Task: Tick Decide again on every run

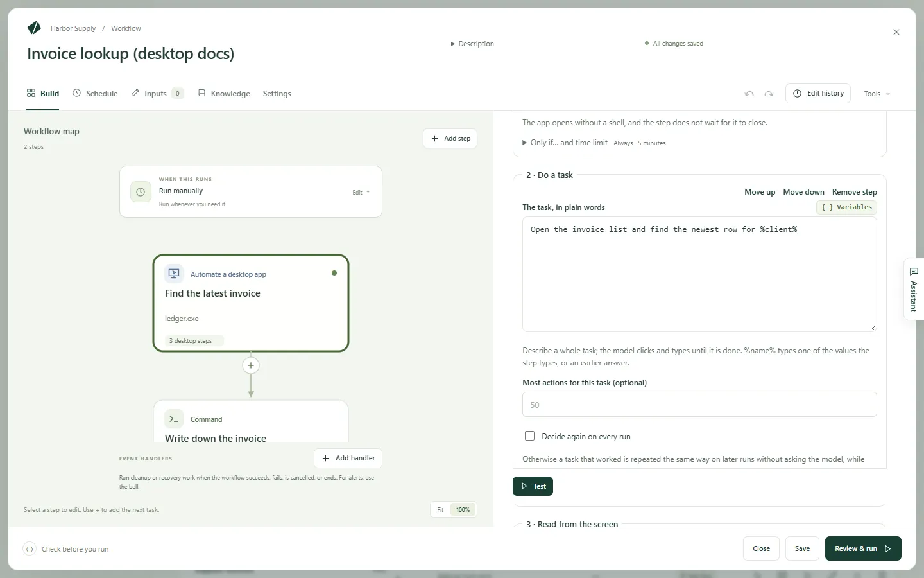Action: click(x=529, y=436)
